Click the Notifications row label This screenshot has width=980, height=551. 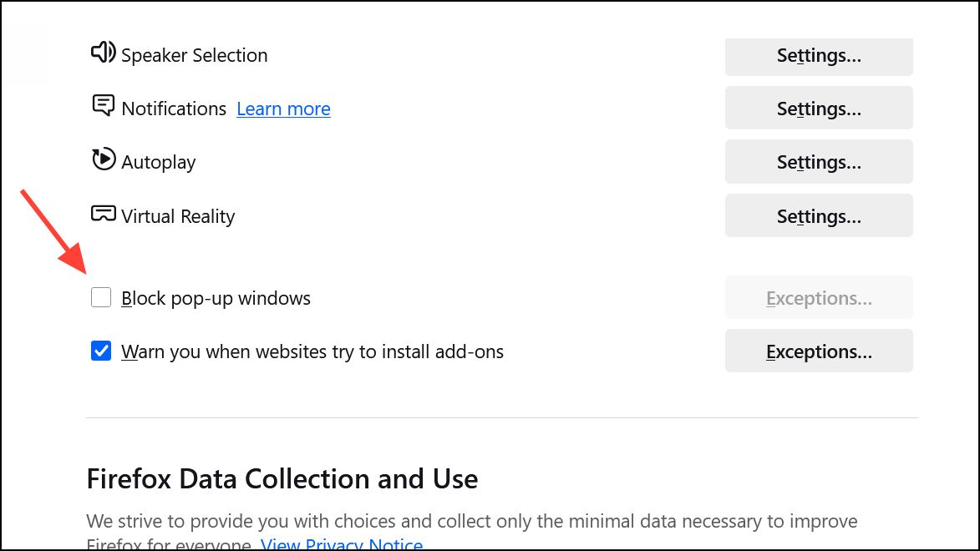(173, 108)
